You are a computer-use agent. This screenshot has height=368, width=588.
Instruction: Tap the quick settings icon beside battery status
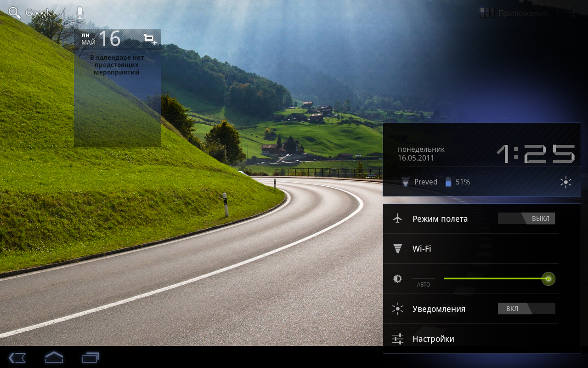pyautogui.click(x=565, y=182)
